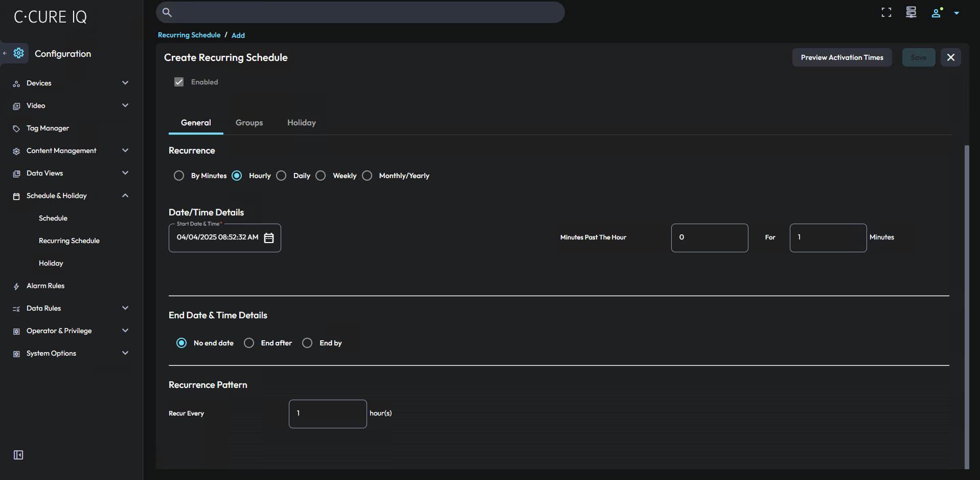
Task: Expand the Data Views section
Action: pos(125,173)
